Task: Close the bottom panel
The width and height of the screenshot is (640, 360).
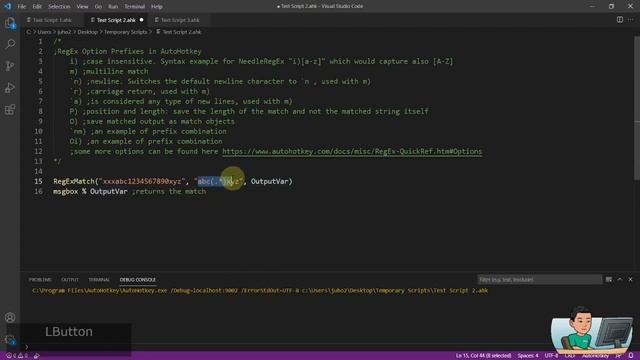Action: pyautogui.click(x=630, y=280)
